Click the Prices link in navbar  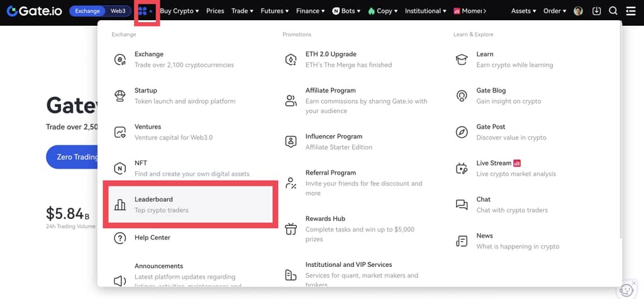[215, 11]
